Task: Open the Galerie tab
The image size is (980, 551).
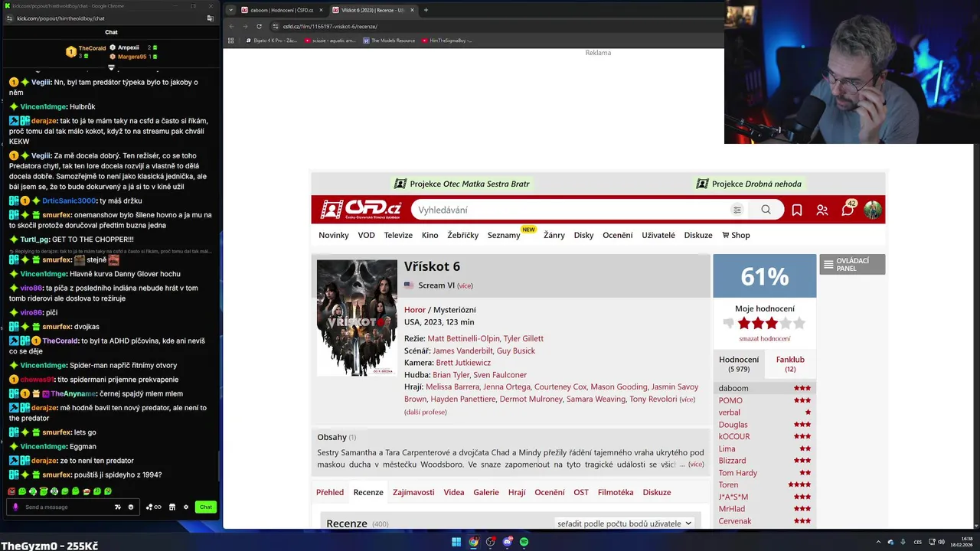Action: tap(486, 492)
